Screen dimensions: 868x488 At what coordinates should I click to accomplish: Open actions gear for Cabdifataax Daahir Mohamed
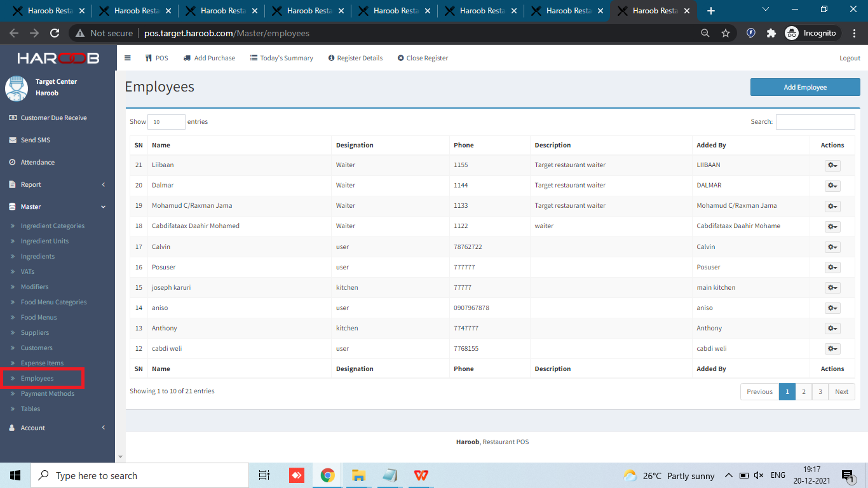(832, 226)
